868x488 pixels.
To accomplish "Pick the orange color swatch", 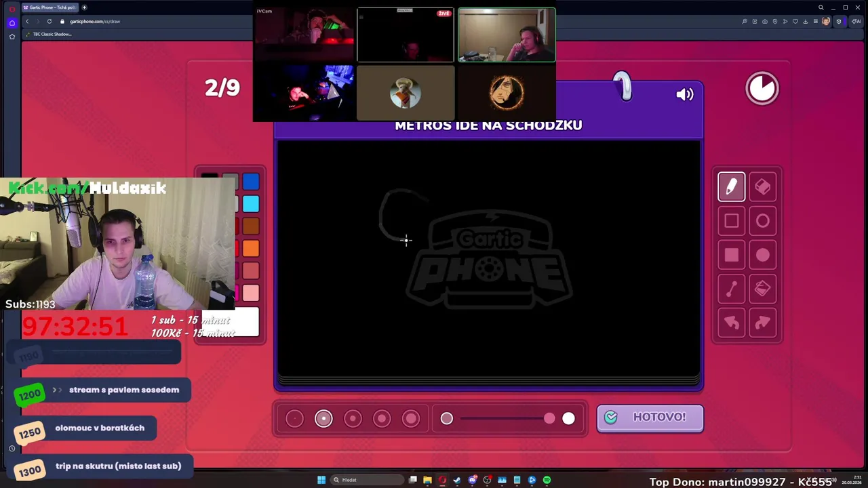I will [x=250, y=249].
